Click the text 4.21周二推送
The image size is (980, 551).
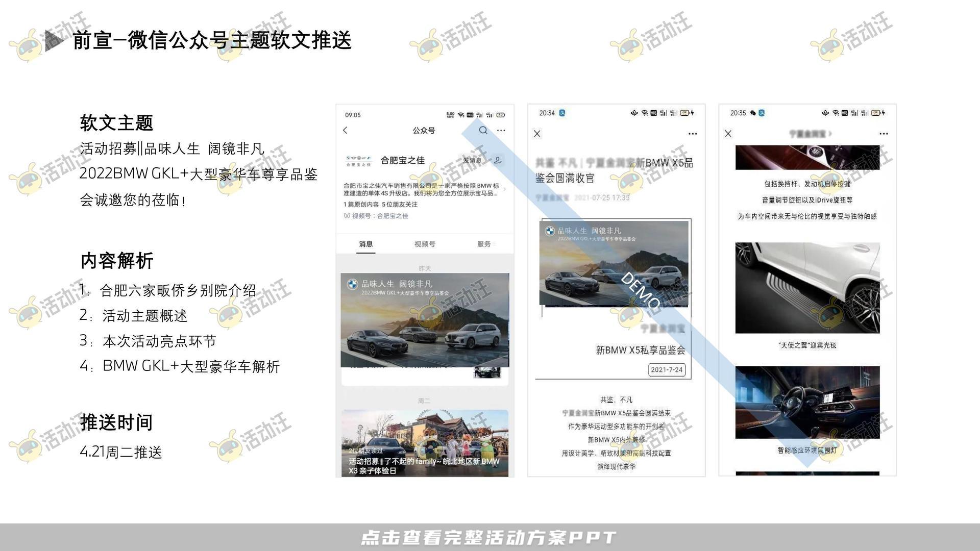121,452
